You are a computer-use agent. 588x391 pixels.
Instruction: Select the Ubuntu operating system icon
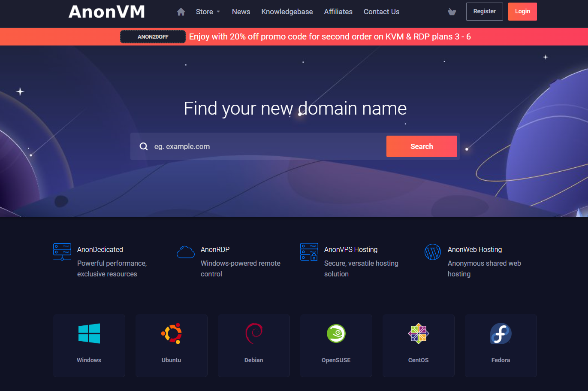click(x=171, y=333)
